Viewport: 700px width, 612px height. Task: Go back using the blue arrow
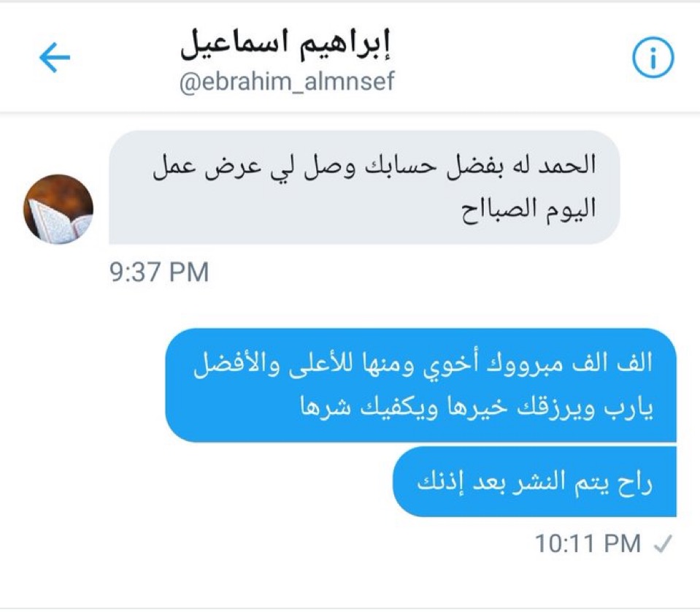pyautogui.click(x=55, y=57)
